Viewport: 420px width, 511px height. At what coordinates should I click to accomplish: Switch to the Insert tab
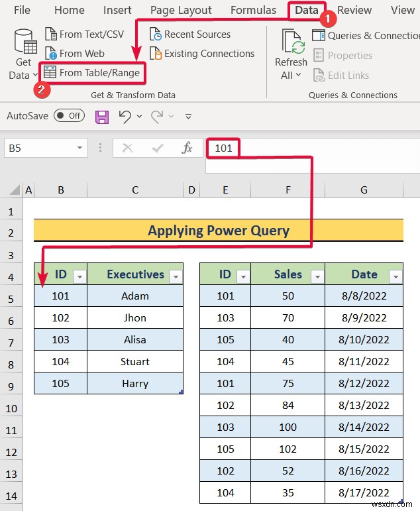pyautogui.click(x=117, y=10)
